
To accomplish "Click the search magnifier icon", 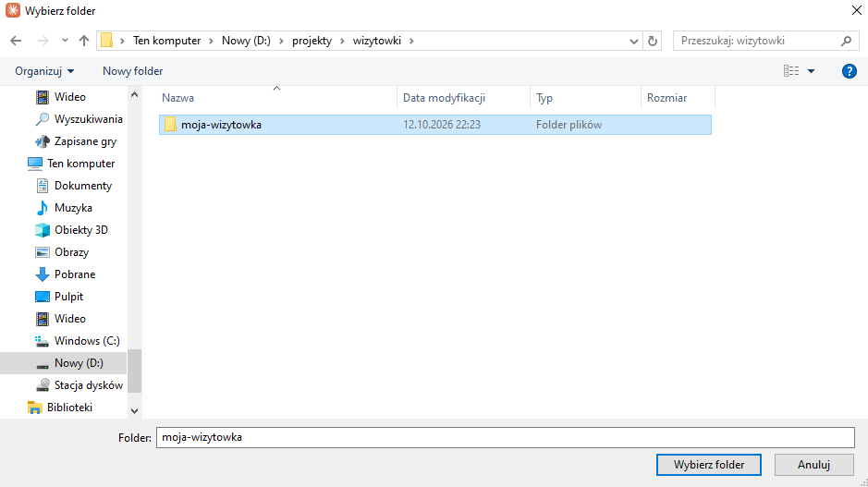I will (846, 41).
